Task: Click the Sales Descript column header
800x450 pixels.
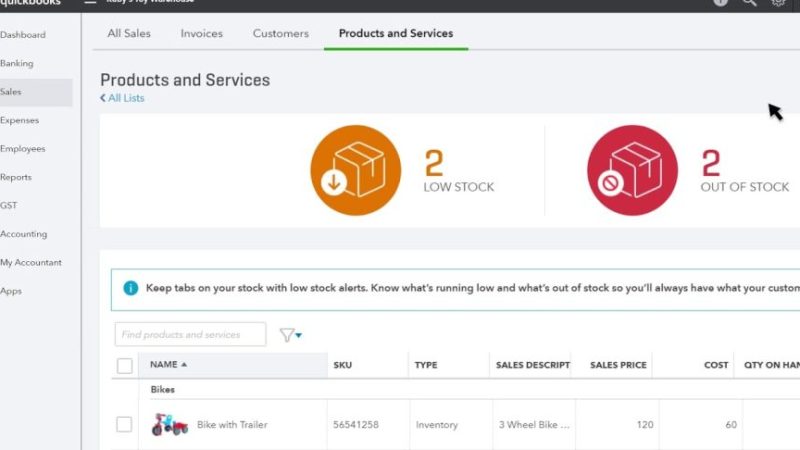Action: click(x=533, y=365)
